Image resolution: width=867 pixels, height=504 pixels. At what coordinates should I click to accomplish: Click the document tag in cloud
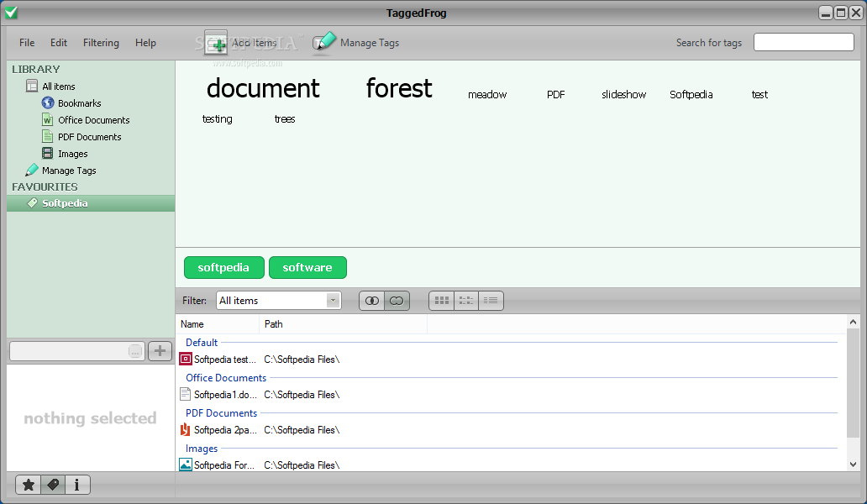[x=263, y=88]
